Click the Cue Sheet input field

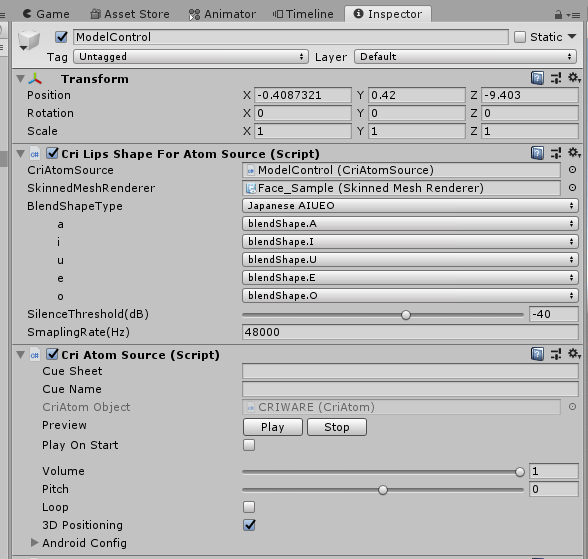(410, 371)
